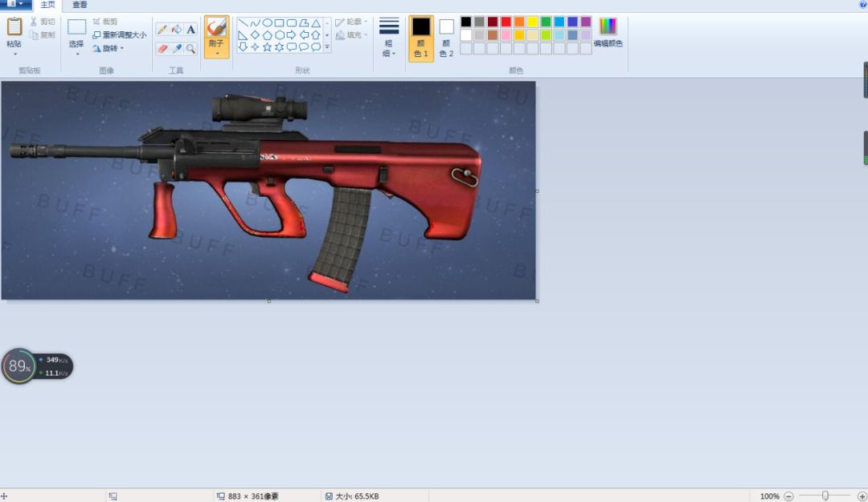Select the four-point star shape
The width and height of the screenshot is (868, 502).
pos(255,47)
